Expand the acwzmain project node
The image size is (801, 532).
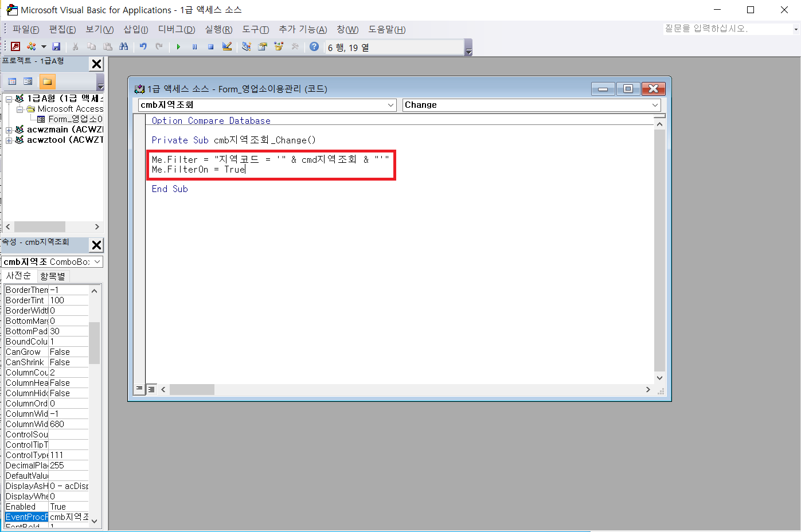[x=9, y=130]
